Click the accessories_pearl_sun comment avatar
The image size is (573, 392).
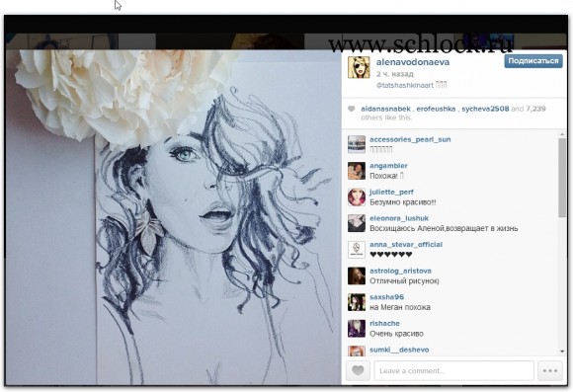(x=357, y=144)
